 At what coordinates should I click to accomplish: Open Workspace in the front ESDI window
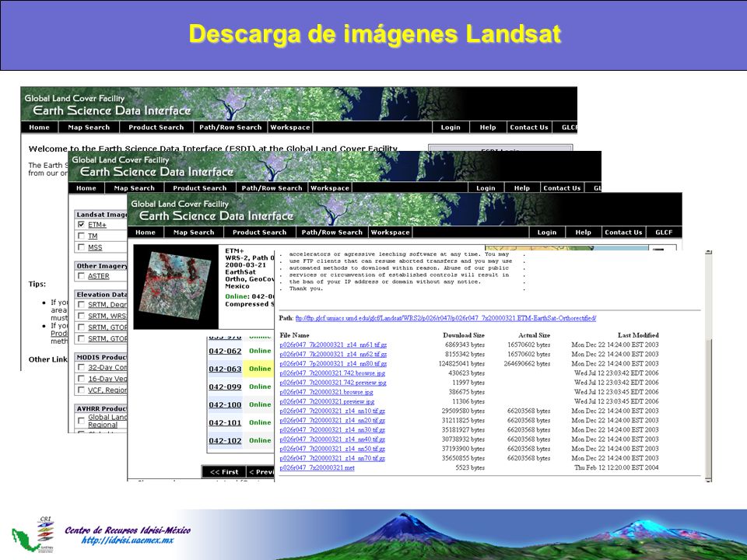point(390,233)
